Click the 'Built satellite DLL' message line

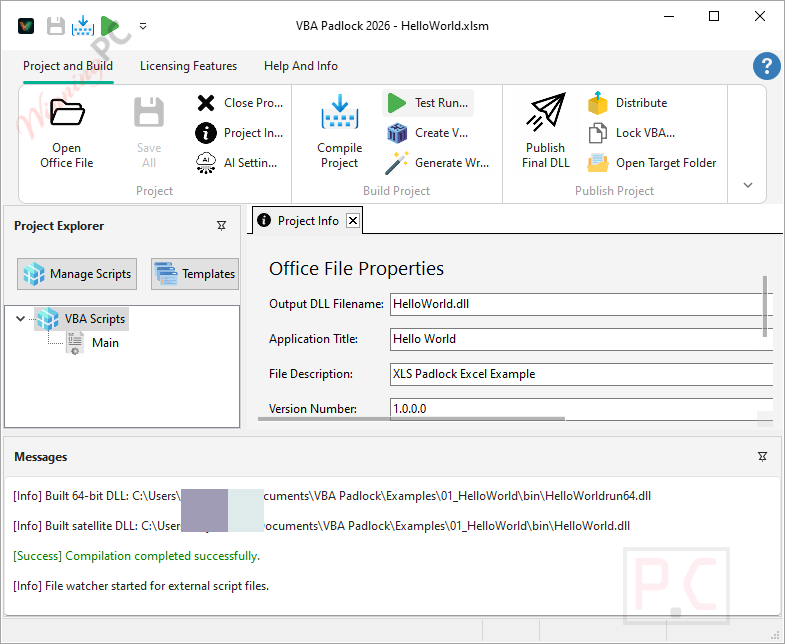321,526
